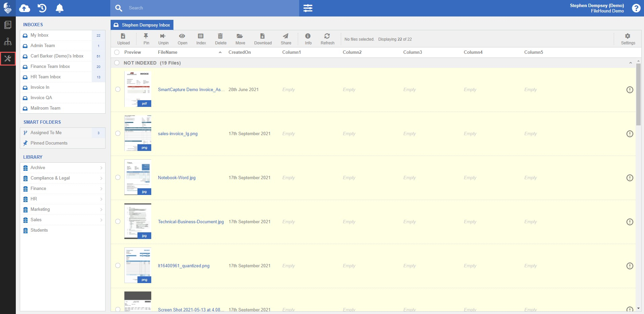Screen dimensions: 644x314
Task: Open Carl Barker (Demo)'s Inbox
Action: (63, 56)
